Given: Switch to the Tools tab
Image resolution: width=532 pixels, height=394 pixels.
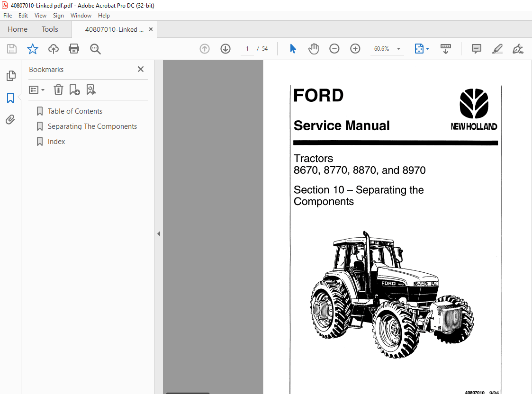Looking at the screenshot, I should coord(50,29).
